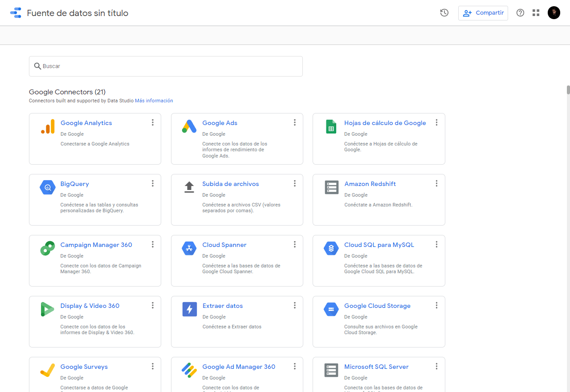Click the Extraer datos lightning icon

190,309
